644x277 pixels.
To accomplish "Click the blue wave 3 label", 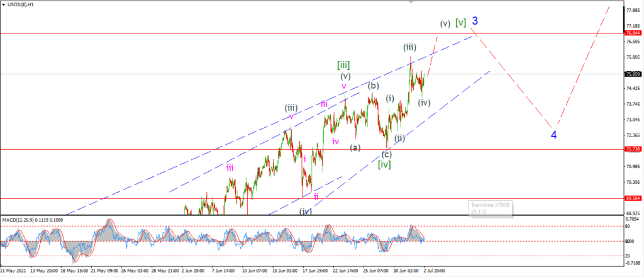I will (x=475, y=21).
